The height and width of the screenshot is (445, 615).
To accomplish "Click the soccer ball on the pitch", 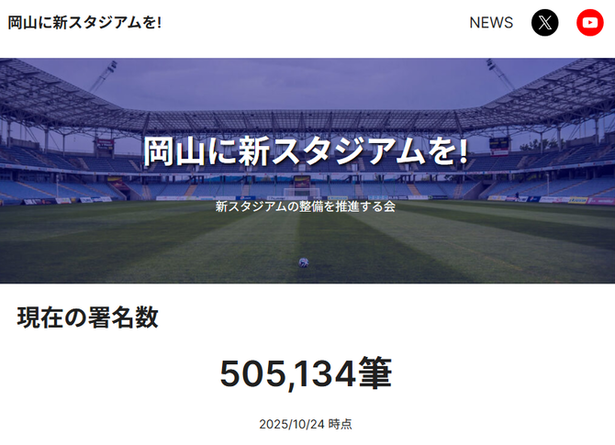I will 304,263.
